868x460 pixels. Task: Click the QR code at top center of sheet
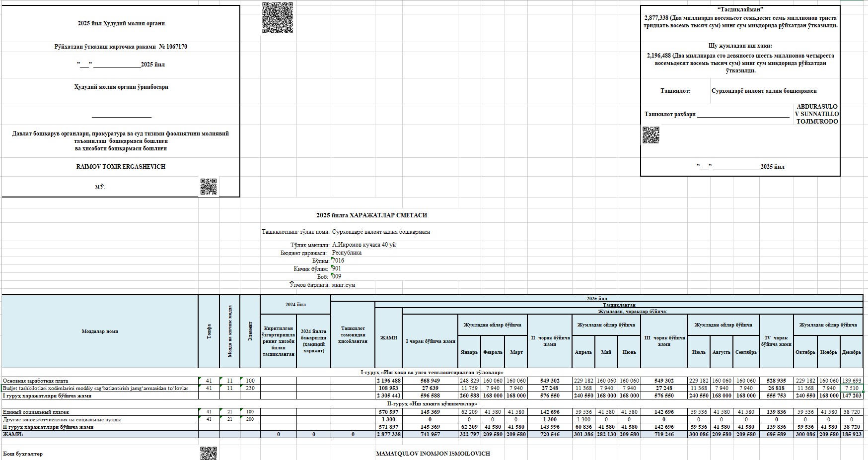click(277, 17)
